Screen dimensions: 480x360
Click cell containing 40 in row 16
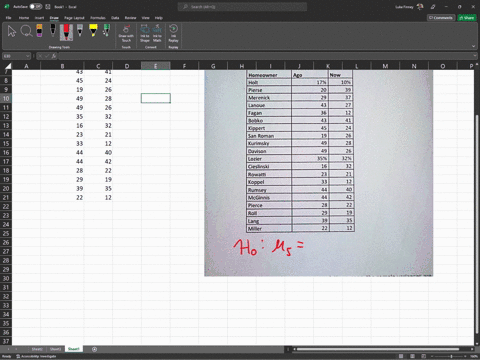(98, 152)
